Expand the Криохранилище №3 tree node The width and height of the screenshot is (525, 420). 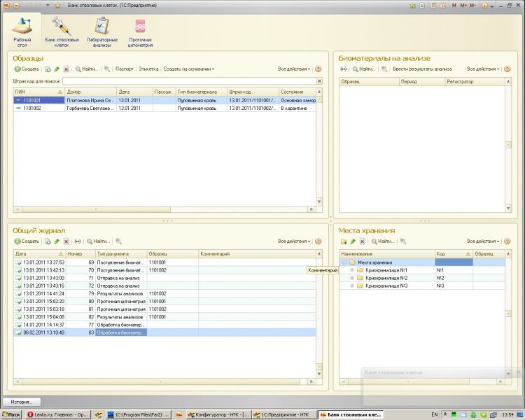tap(351, 286)
